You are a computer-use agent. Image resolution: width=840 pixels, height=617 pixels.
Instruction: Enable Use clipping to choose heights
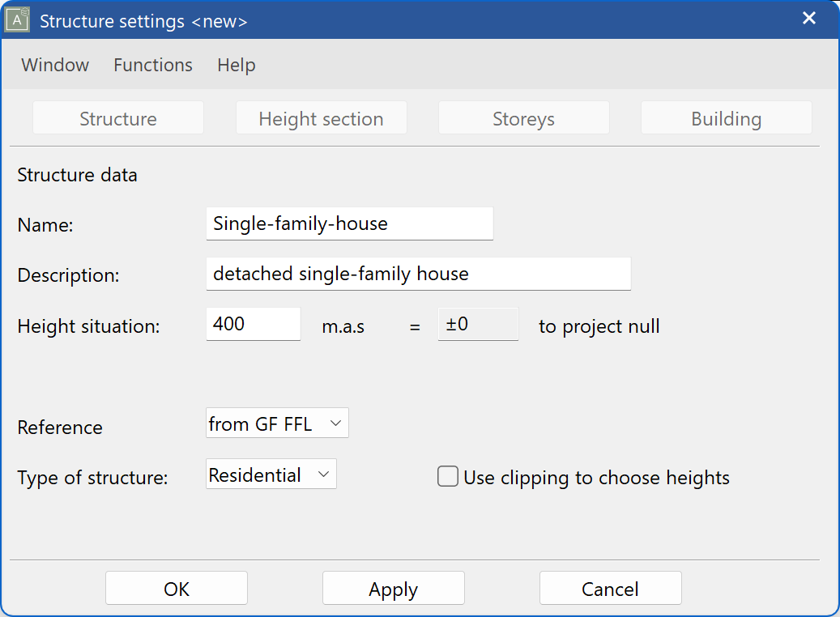(448, 476)
